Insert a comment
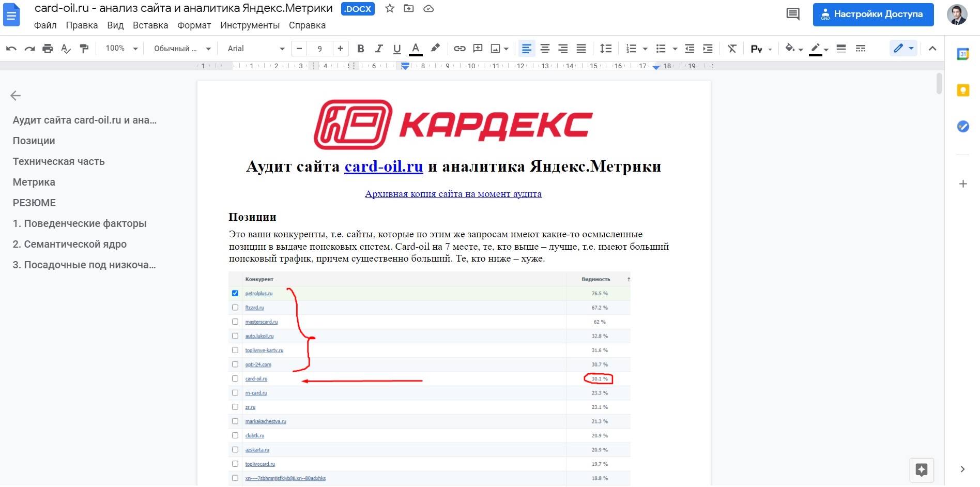980x487 pixels. click(x=478, y=48)
